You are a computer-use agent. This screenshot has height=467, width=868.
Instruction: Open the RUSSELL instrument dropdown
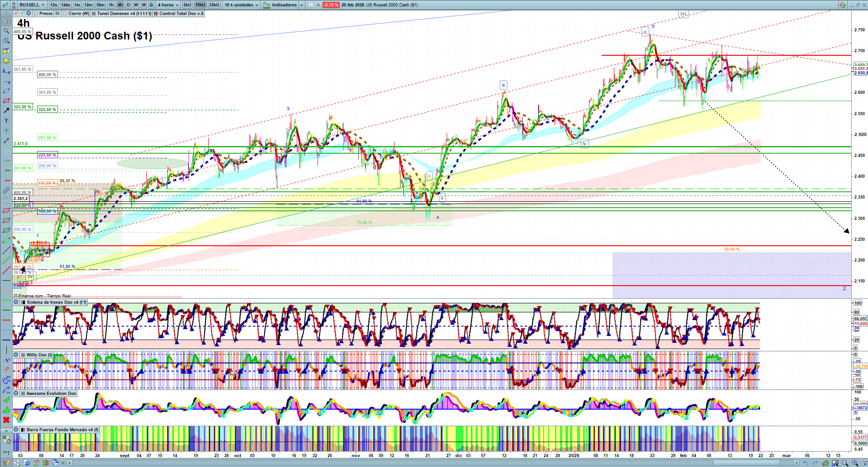tap(32, 5)
